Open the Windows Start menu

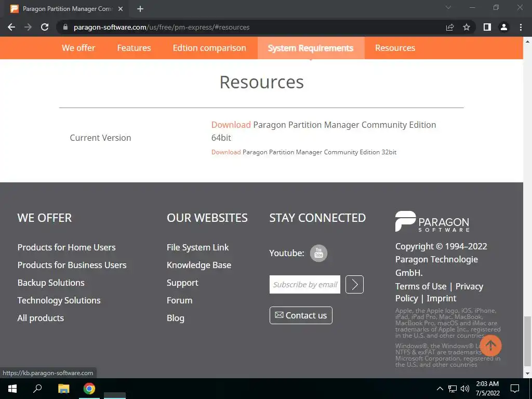point(12,389)
